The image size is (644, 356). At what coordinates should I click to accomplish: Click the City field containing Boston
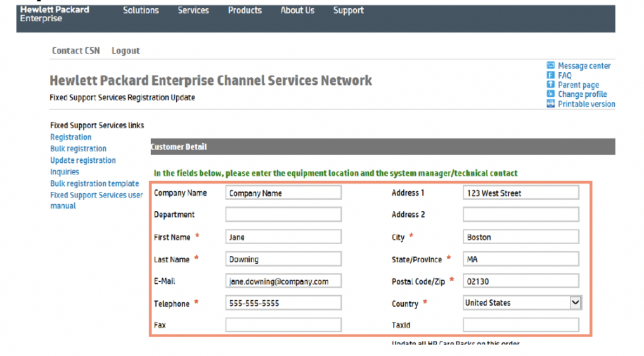tap(521, 237)
